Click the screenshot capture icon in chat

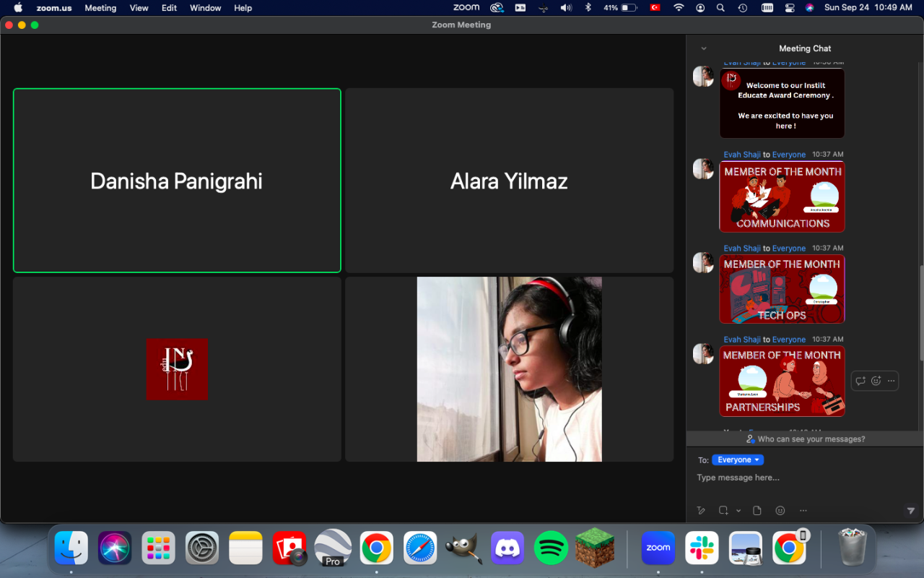tap(723, 511)
